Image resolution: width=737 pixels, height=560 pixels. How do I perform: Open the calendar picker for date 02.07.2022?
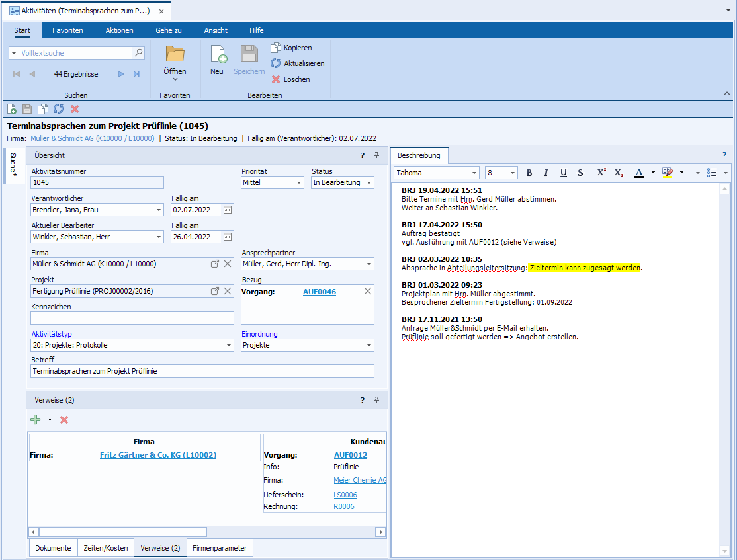point(228,210)
